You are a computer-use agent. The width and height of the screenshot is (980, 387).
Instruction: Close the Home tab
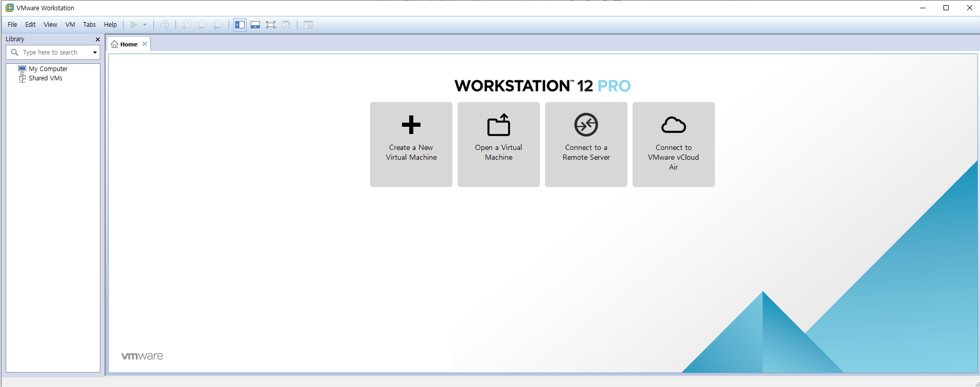(x=145, y=44)
